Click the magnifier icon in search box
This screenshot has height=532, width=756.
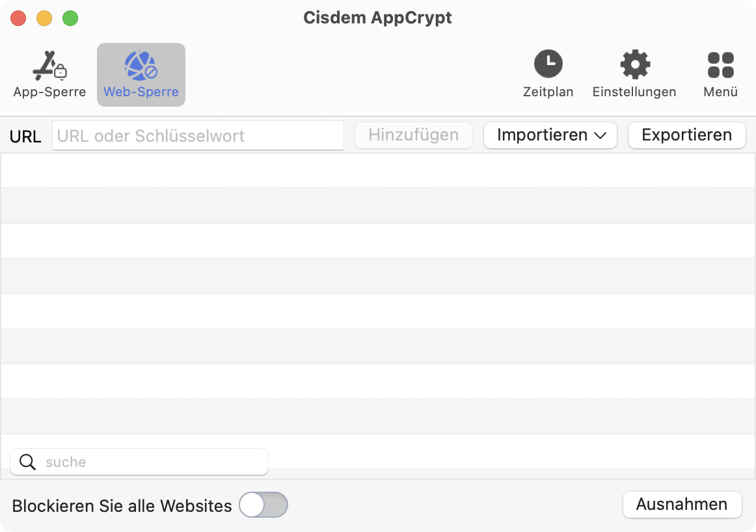pyautogui.click(x=27, y=462)
